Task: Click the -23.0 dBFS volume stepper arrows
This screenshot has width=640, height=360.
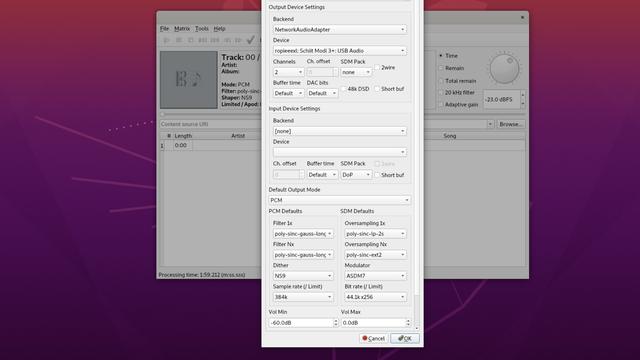Action: click(x=522, y=100)
